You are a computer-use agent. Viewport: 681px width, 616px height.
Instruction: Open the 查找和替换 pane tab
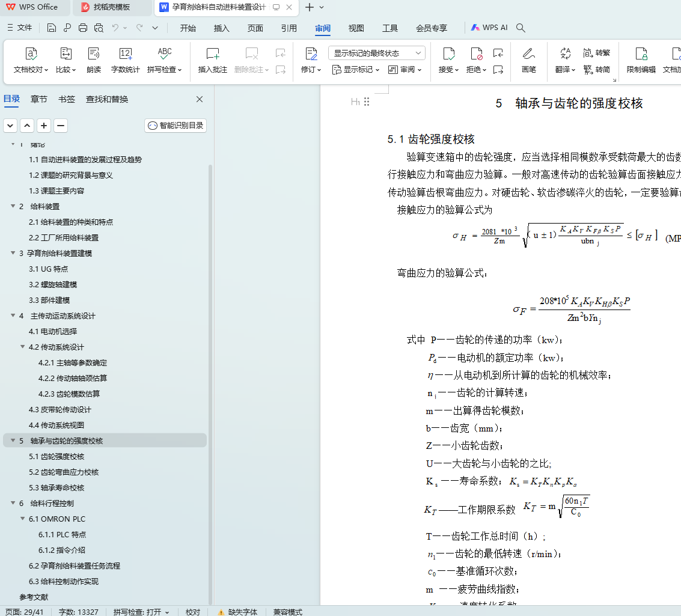(107, 99)
